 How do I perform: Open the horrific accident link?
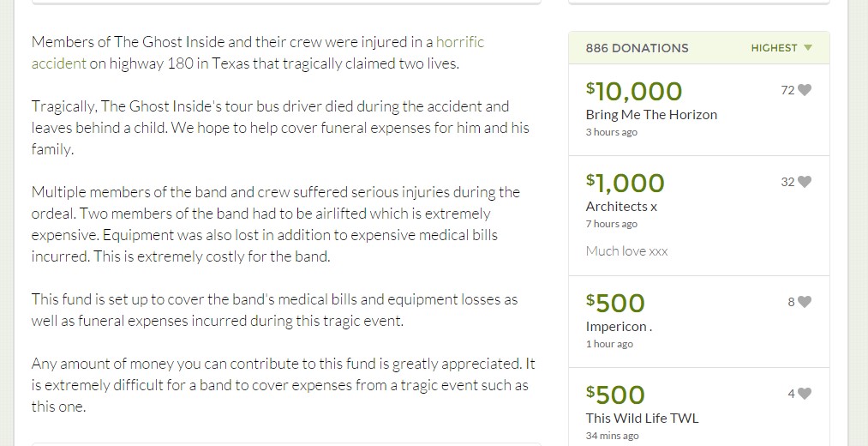(x=258, y=52)
